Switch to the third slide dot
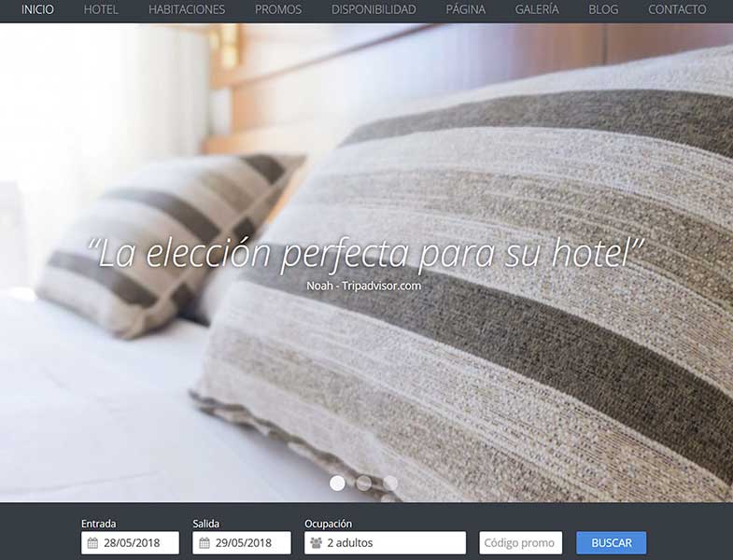The height and width of the screenshot is (560, 733). coord(390,483)
